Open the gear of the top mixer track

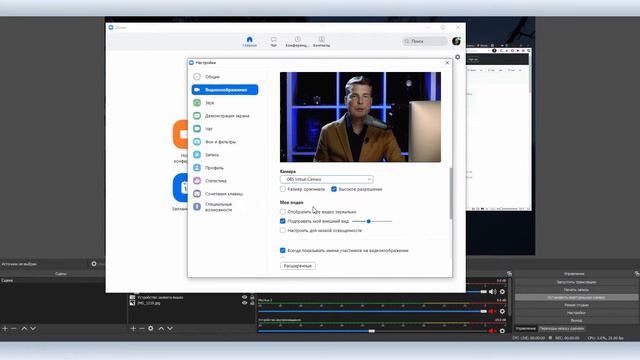502,292
